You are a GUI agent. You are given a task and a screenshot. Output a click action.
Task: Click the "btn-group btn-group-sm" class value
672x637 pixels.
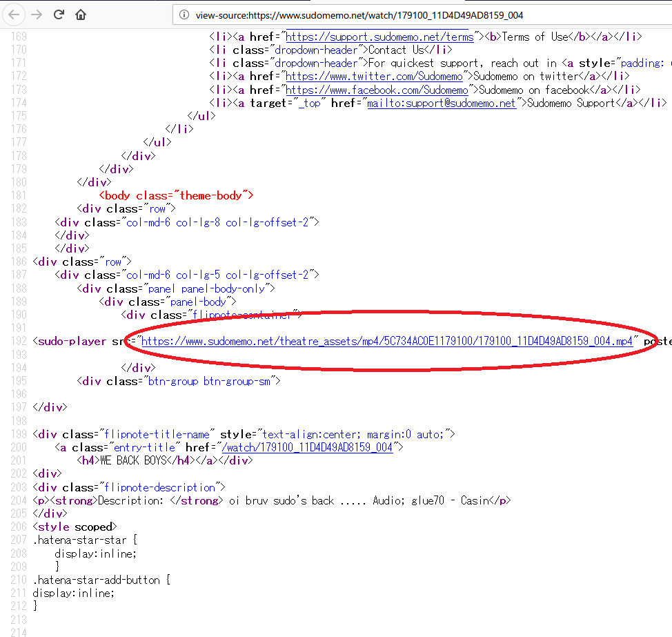point(209,381)
